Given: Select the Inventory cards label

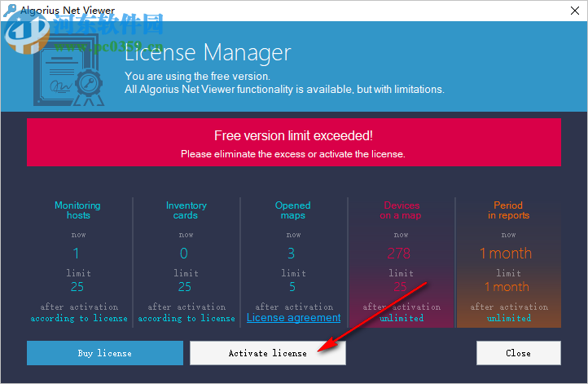Looking at the screenshot, I should pyautogui.click(x=186, y=210).
